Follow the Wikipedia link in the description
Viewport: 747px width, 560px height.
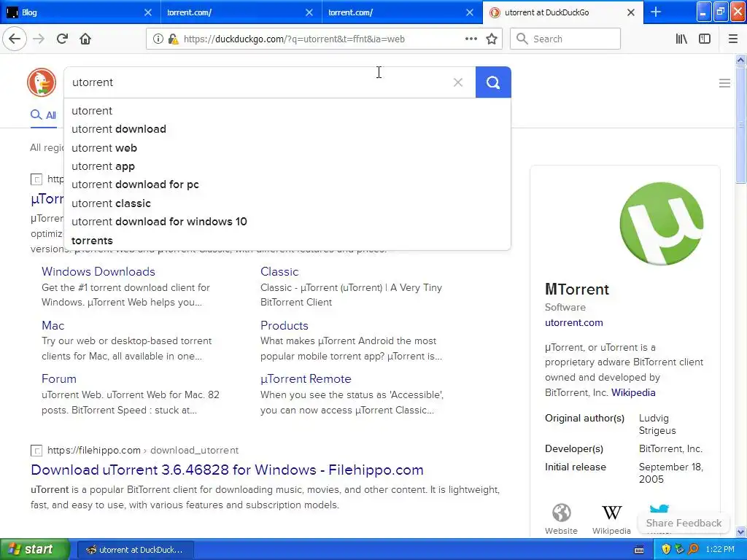633,393
